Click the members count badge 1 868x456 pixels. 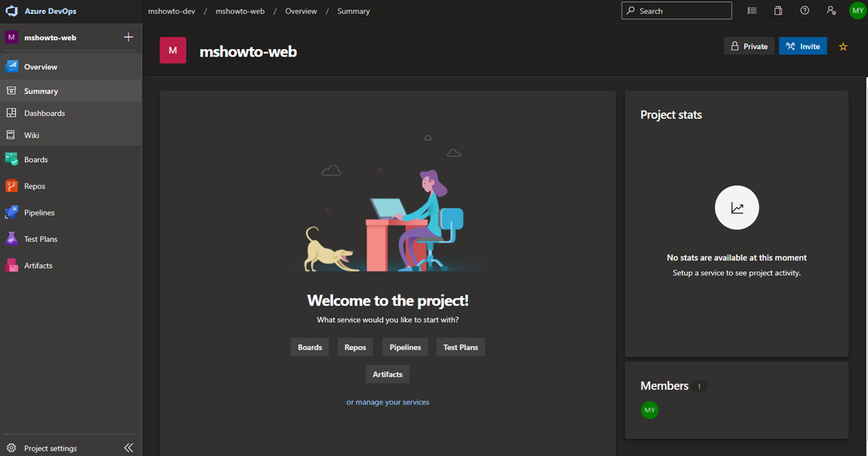tap(700, 386)
